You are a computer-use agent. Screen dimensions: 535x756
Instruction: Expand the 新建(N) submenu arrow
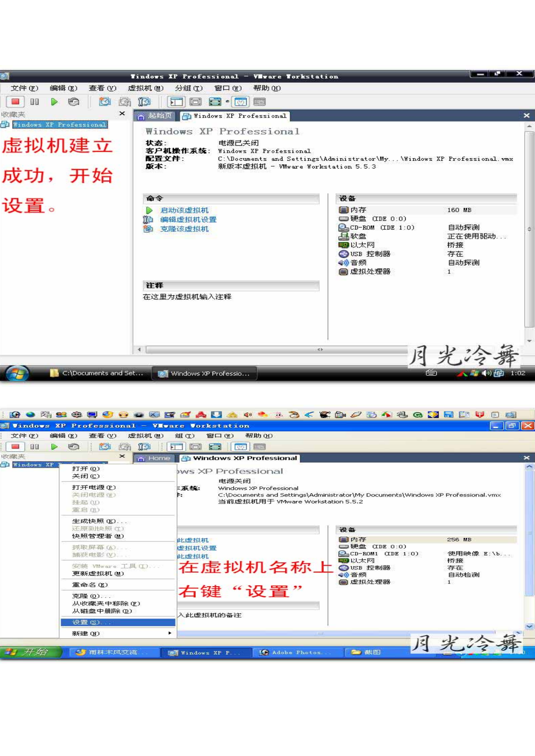170,633
